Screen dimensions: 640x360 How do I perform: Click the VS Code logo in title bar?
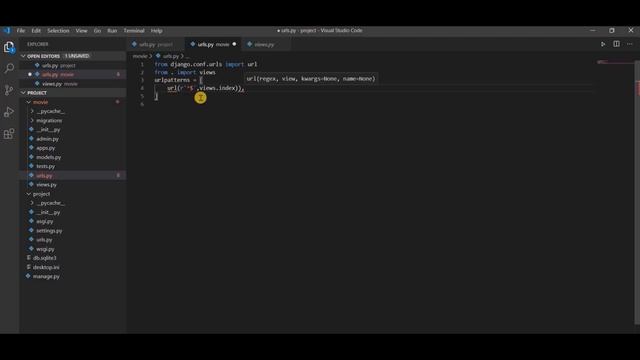click(x=7, y=31)
